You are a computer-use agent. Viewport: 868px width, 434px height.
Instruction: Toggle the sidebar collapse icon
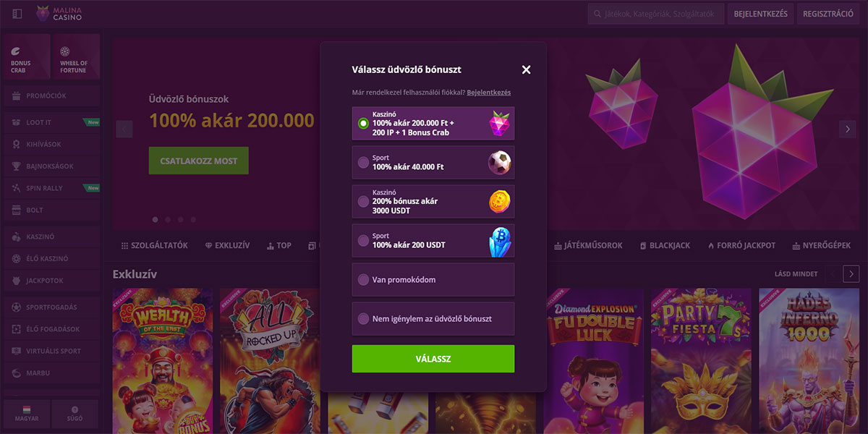[17, 14]
